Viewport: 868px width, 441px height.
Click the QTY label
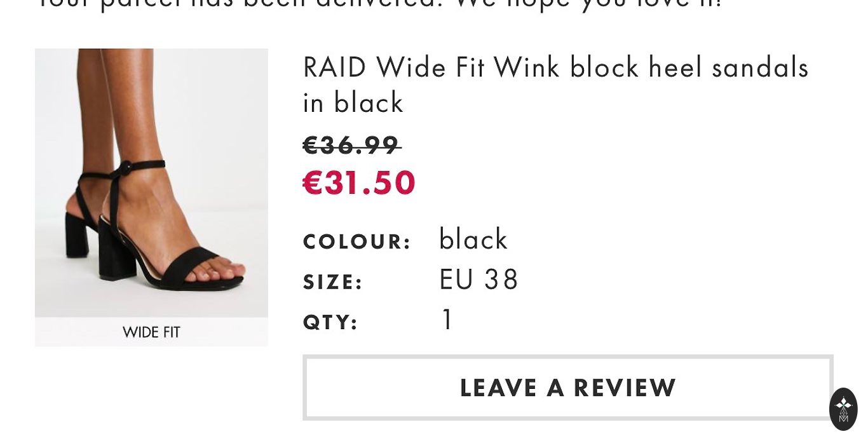point(330,322)
